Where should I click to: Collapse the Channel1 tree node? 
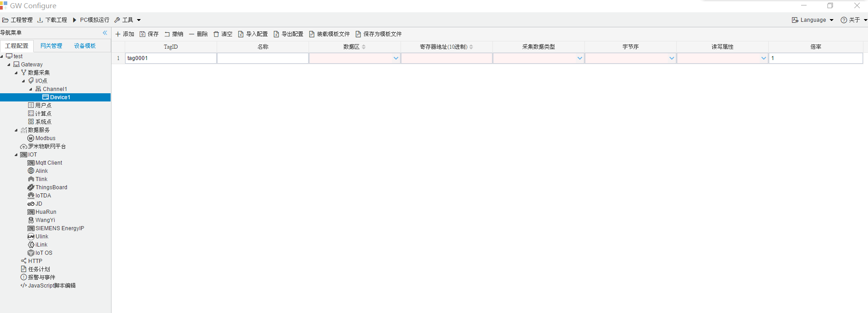pos(30,89)
